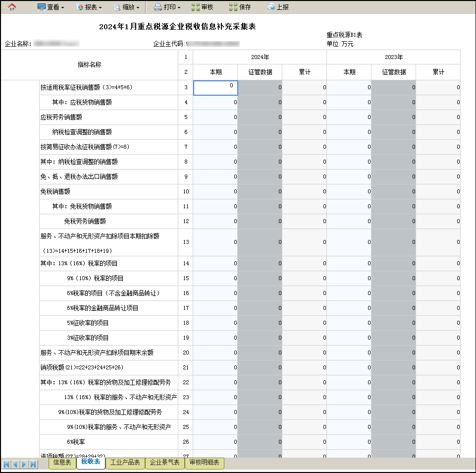Click the 报表 button label
476x473 pixels.
click(91, 7)
